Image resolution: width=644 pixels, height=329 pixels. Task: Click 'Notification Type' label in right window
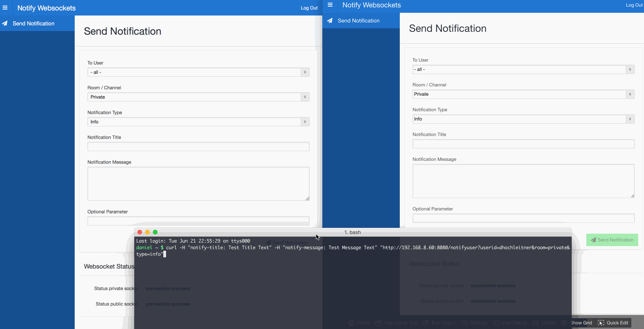click(430, 110)
